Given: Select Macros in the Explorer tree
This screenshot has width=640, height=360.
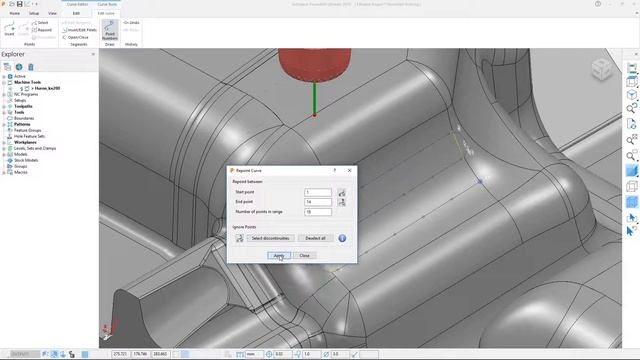Looking at the screenshot, I should tap(20, 172).
